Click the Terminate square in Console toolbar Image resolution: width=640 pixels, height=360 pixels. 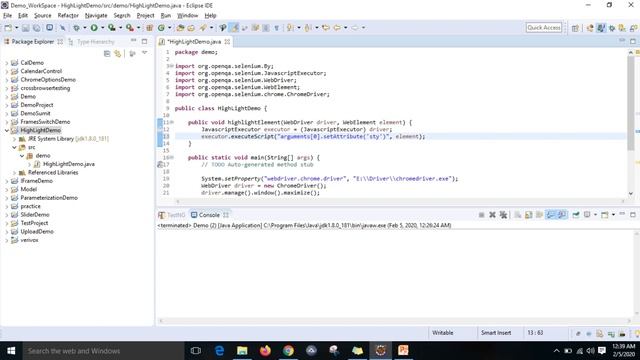pyautogui.click(x=482, y=215)
